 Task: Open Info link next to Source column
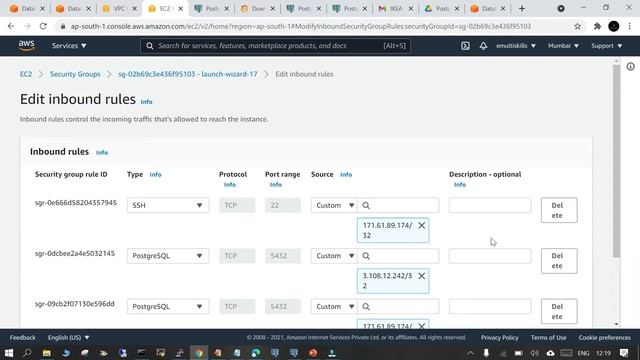(x=346, y=174)
